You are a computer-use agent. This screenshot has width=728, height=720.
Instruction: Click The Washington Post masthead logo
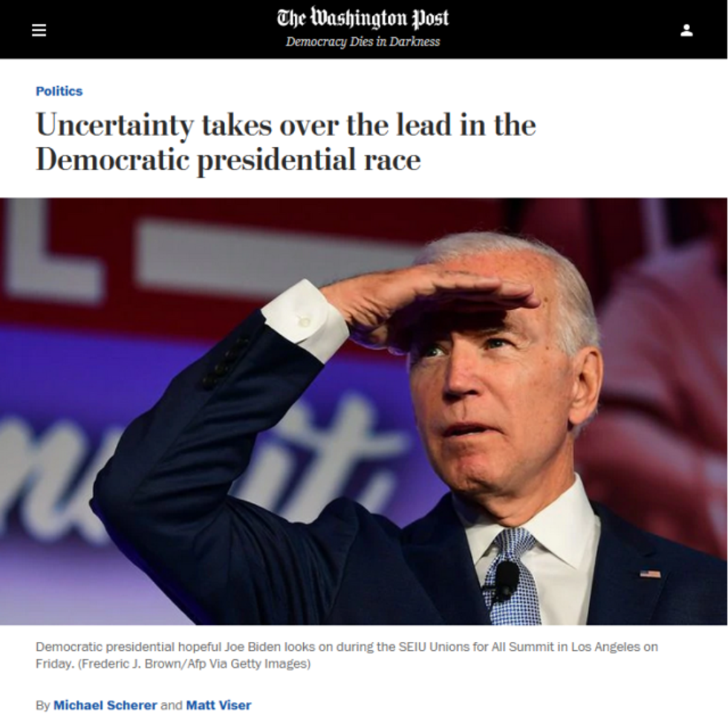363,18
